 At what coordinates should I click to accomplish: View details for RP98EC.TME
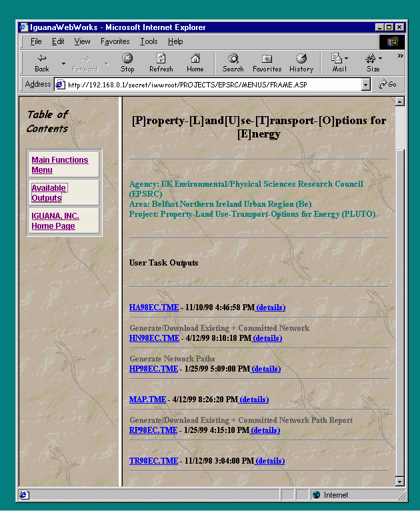(265, 430)
